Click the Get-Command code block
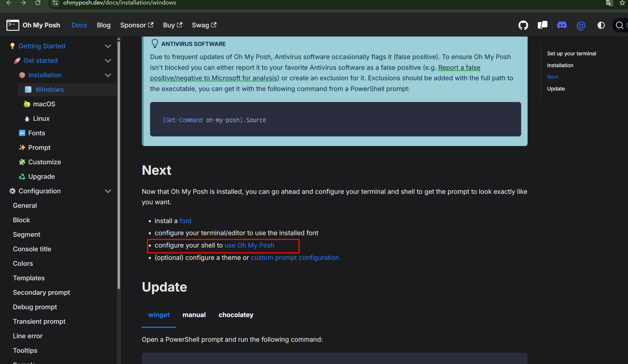628x364 pixels. [335, 119]
